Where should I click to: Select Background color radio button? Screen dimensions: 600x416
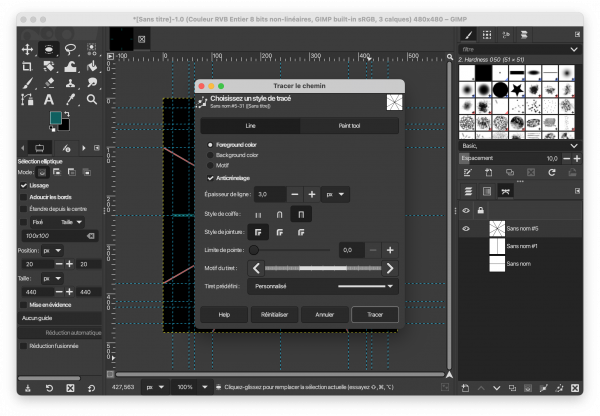pyautogui.click(x=210, y=155)
